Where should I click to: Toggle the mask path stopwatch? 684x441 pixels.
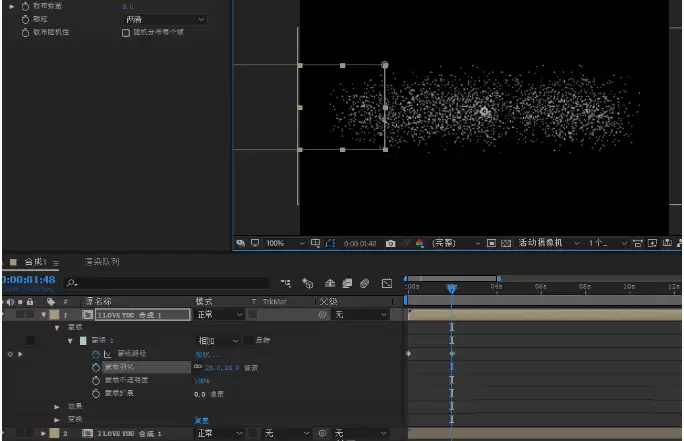pyautogui.click(x=96, y=354)
